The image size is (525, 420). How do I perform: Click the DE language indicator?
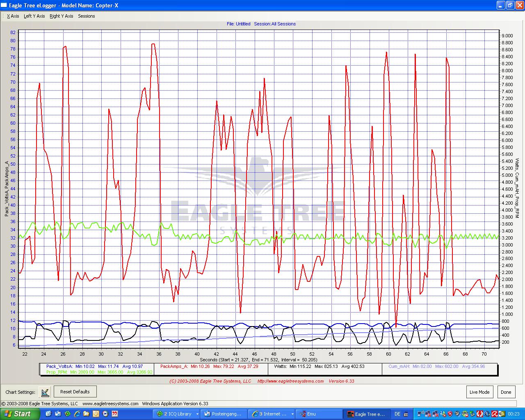tap(397, 414)
